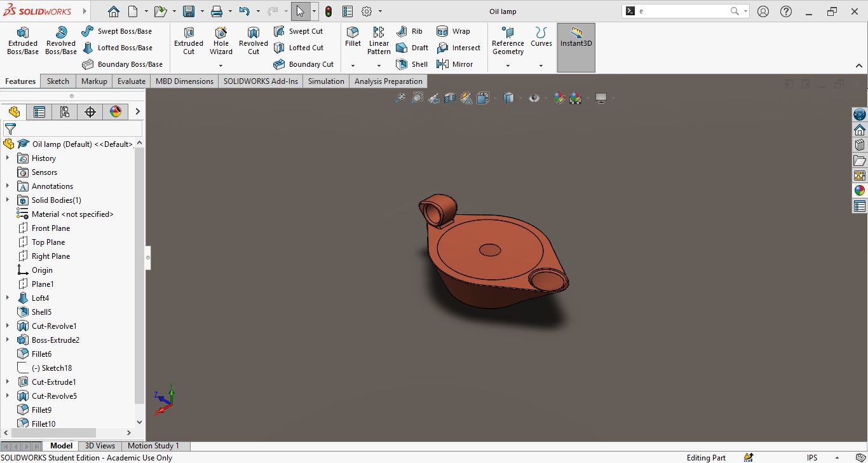Click the Zoom to Fit icon
Screen dimensions: 868x463
tap(400, 98)
